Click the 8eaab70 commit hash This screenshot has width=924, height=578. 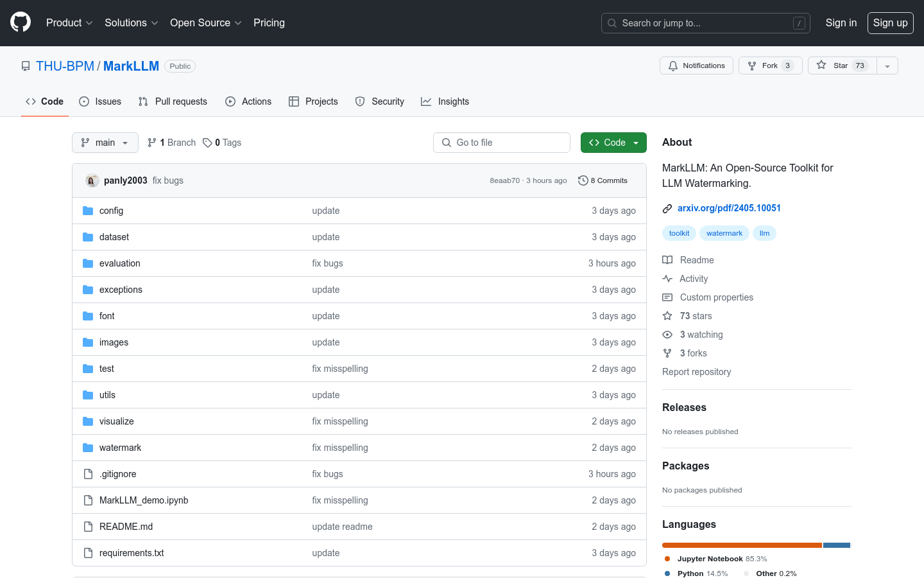click(504, 180)
